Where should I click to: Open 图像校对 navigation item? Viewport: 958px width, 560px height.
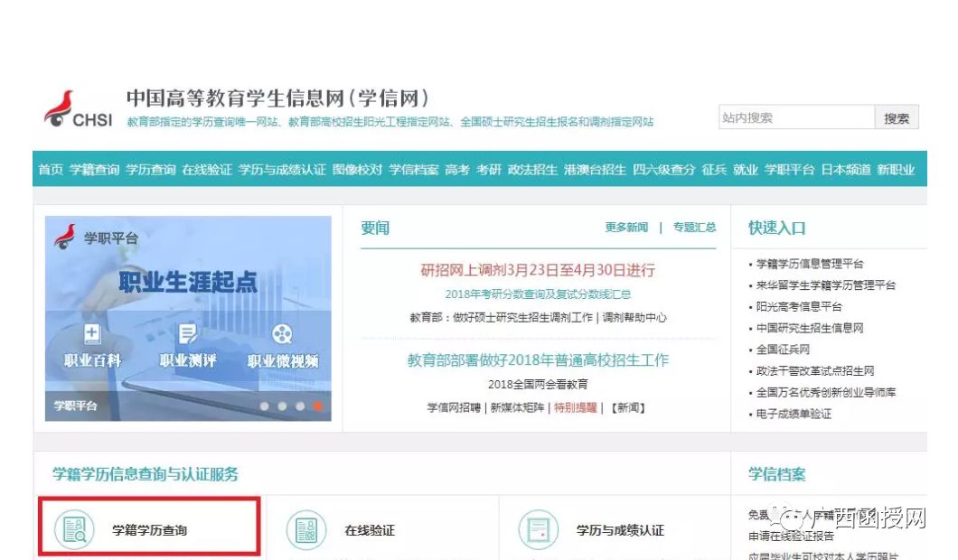click(x=357, y=169)
